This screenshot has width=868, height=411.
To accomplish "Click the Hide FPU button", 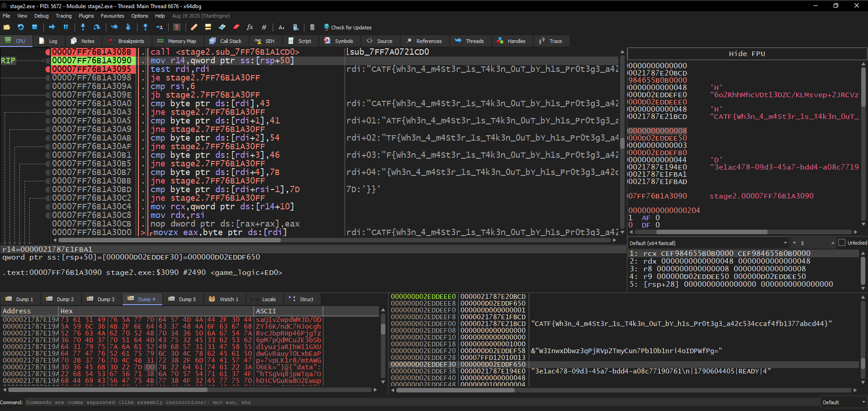I will 747,54.
